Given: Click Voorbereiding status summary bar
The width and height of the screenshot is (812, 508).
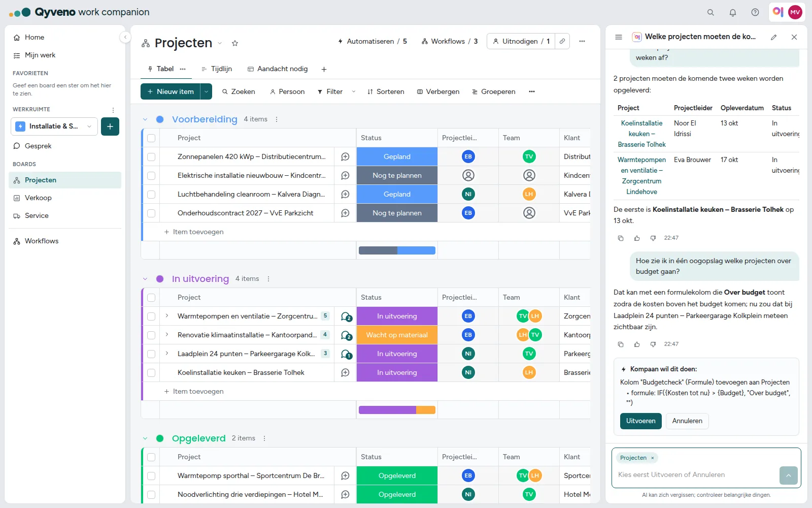Looking at the screenshot, I should (397, 250).
